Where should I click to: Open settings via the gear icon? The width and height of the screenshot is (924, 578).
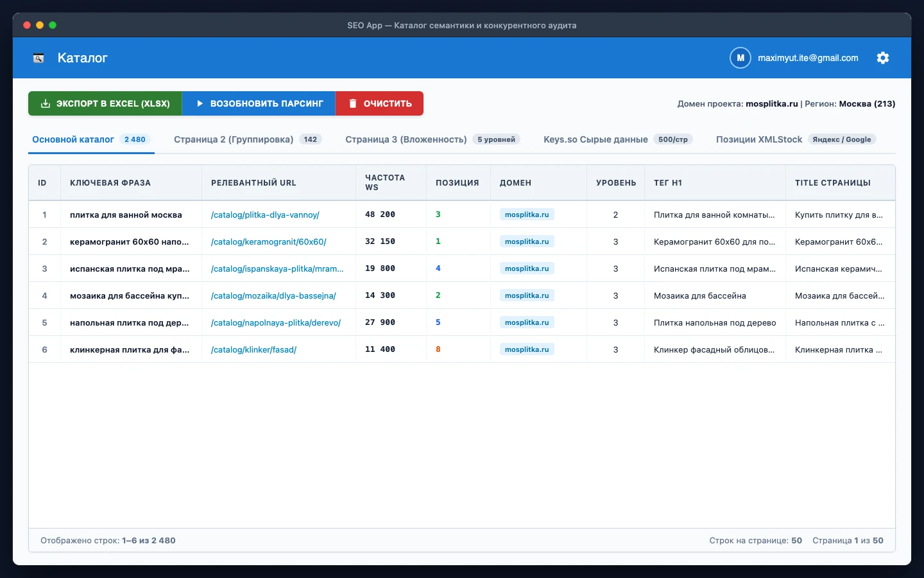coord(883,58)
